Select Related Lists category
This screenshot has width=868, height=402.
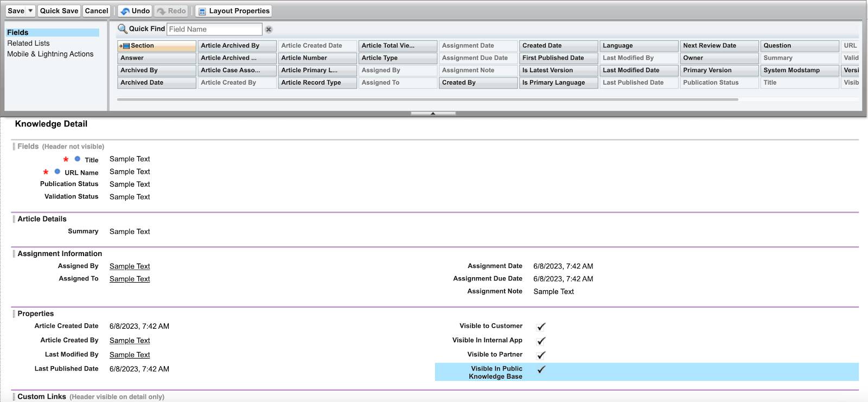pyautogui.click(x=28, y=43)
